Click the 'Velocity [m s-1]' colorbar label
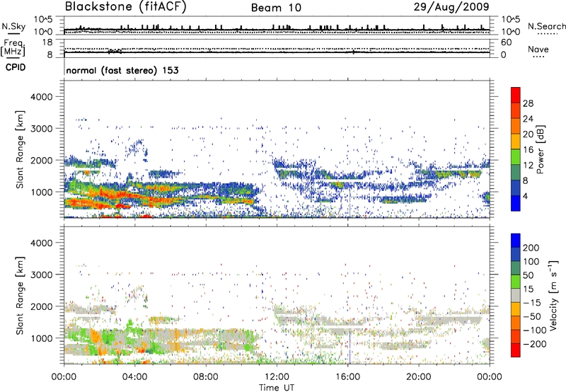566x392 pixels. pyautogui.click(x=553, y=295)
